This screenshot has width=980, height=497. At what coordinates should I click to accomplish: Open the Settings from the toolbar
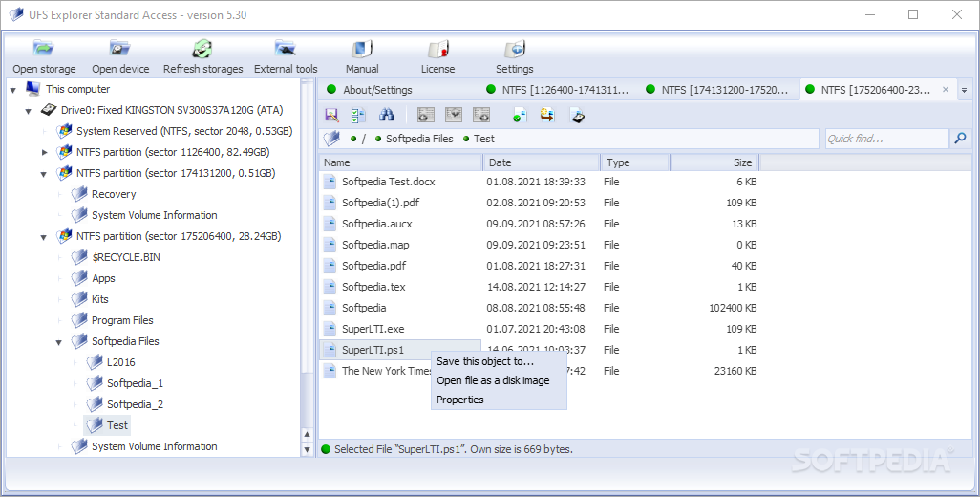[x=515, y=57]
